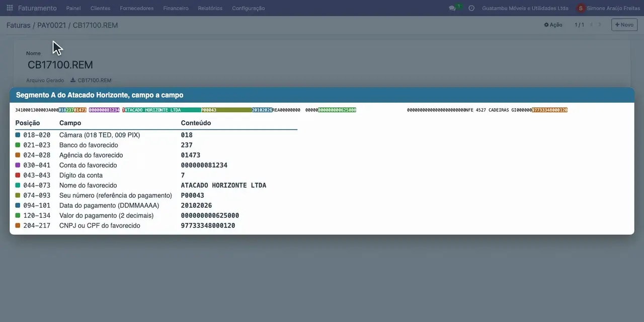
Task: Click the color square for position 030–041
Action: click(18, 165)
